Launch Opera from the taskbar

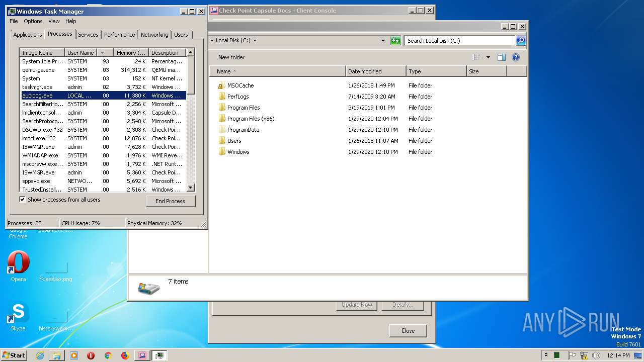coord(91,355)
